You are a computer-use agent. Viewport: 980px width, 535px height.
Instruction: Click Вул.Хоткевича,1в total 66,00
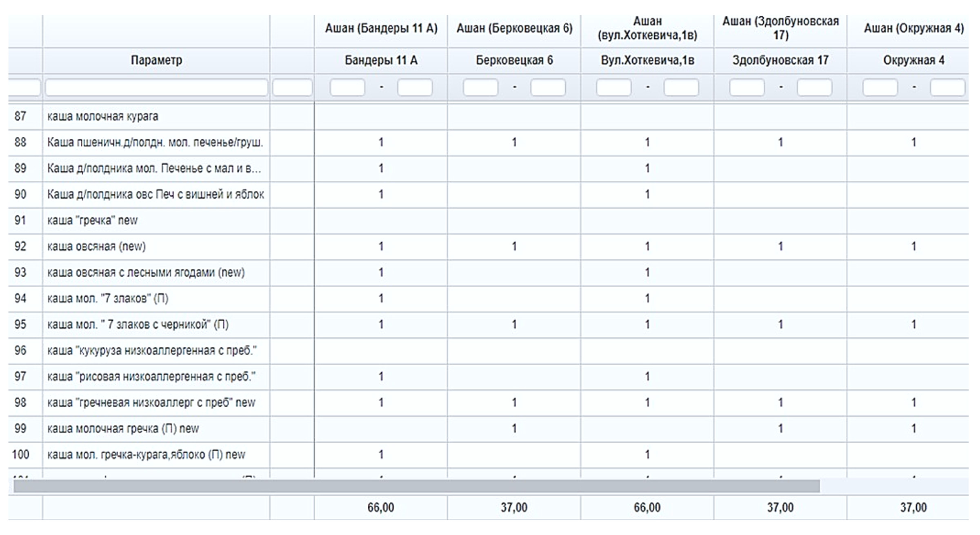click(x=647, y=508)
